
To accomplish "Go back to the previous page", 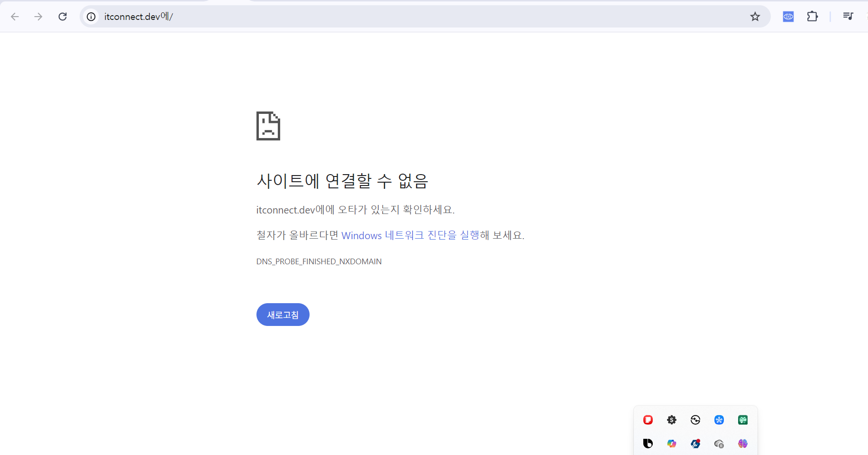I will pyautogui.click(x=15, y=17).
